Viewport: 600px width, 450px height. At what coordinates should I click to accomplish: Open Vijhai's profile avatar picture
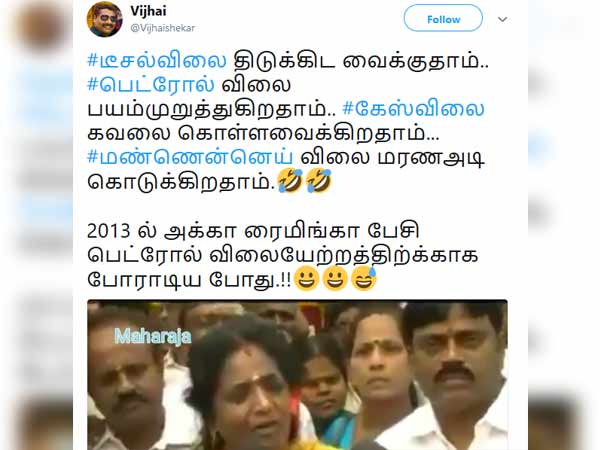[x=104, y=19]
